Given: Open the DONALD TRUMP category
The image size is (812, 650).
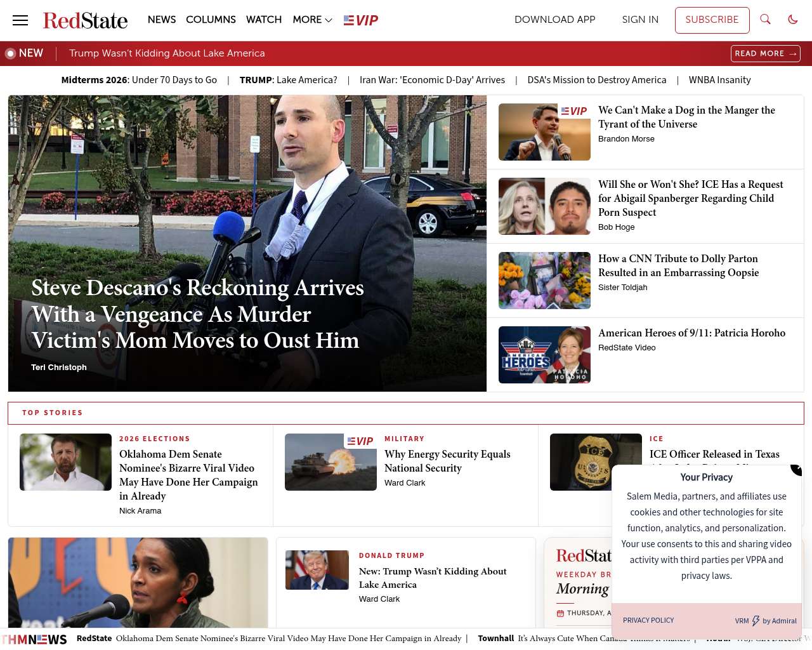Looking at the screenshot, I should 391,555.
